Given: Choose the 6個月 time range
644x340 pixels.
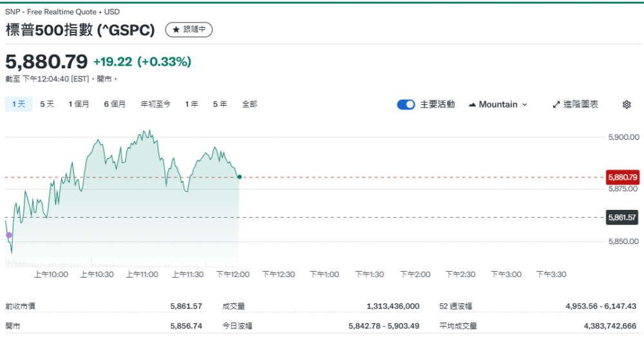Looking at the screenshot, I should coord(115,104).
